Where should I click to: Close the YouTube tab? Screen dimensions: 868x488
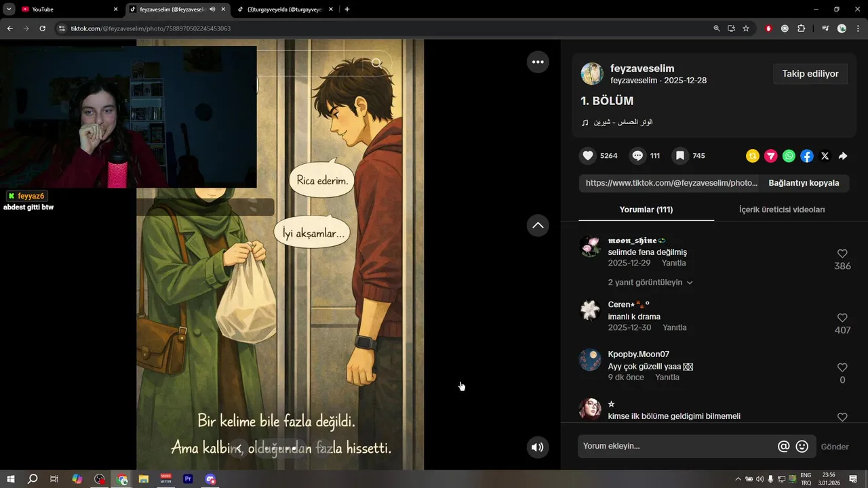[x=116, y=9]
